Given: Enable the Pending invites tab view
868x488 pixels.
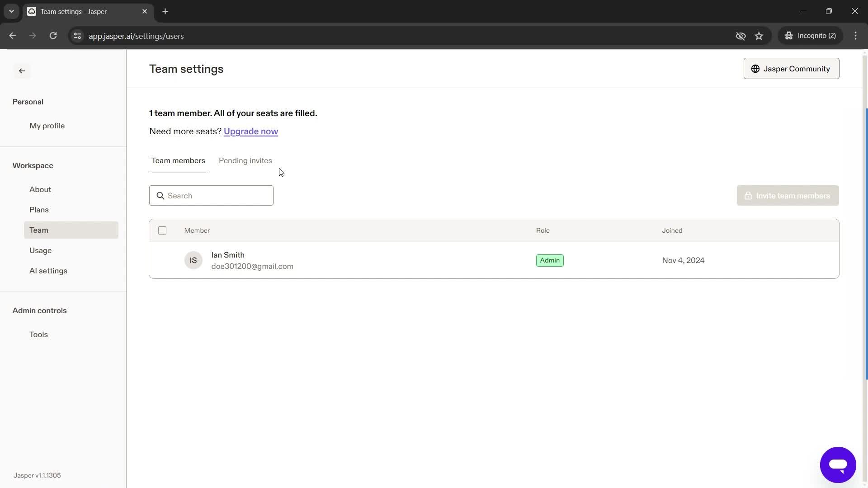Looking at the screenshot, I should click(x=245, y=160).
